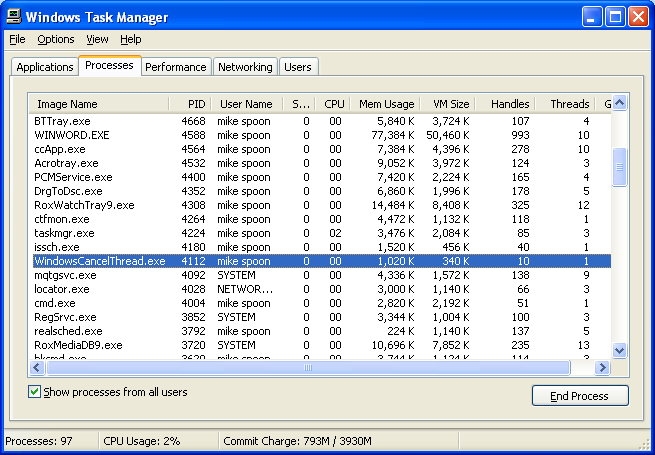The image size is (655, 455).
Task: Click the 77,384 K memory usage value
Action: pyautogui.click(x=393, y=135)
